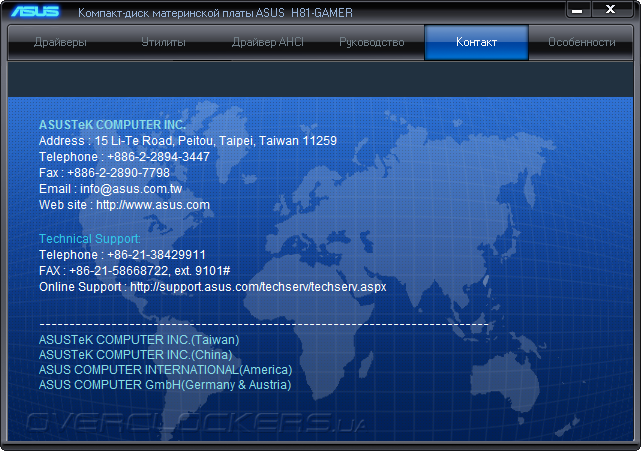
Task: Click support Telephone +86-21-38429911 line
Action: [122, 255]
